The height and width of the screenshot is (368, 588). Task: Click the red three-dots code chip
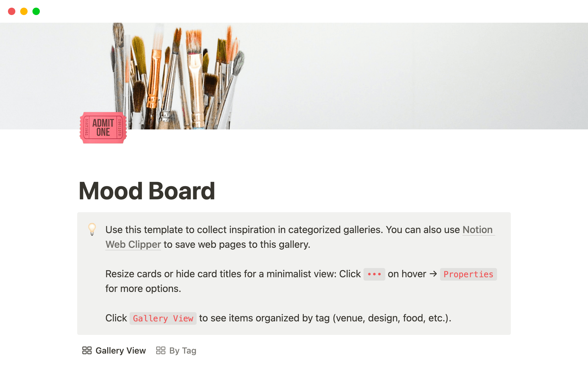pos(374,274)
